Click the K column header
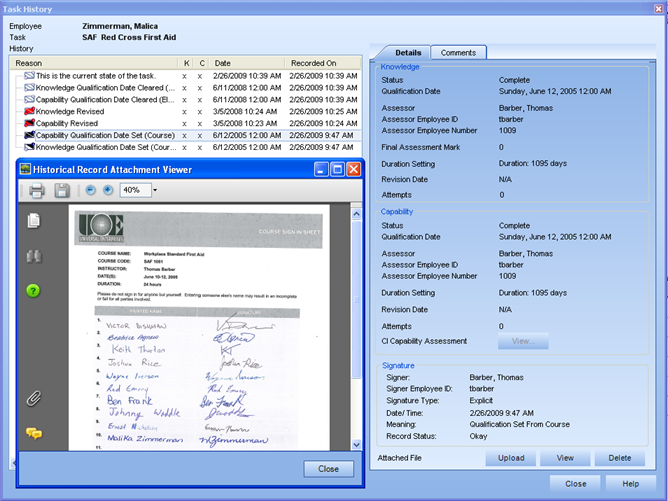This screenshot has width=668, height=501. 186,63
